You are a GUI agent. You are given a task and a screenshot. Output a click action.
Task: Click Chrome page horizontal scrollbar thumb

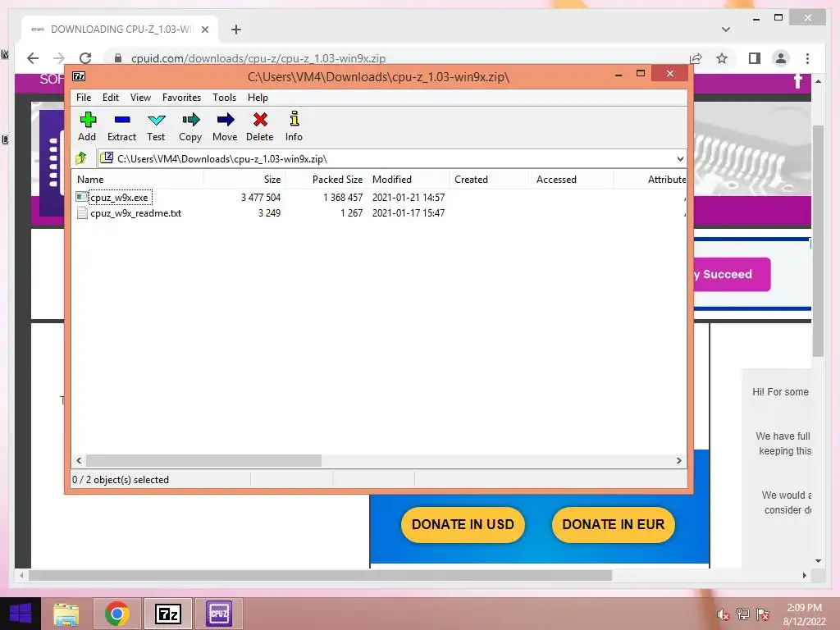coord(321,575)
